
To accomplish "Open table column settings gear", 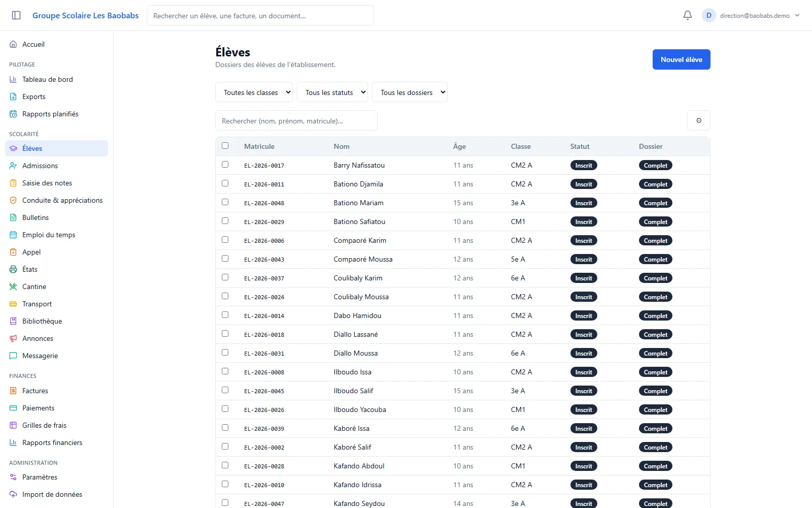I will (699, 120).
